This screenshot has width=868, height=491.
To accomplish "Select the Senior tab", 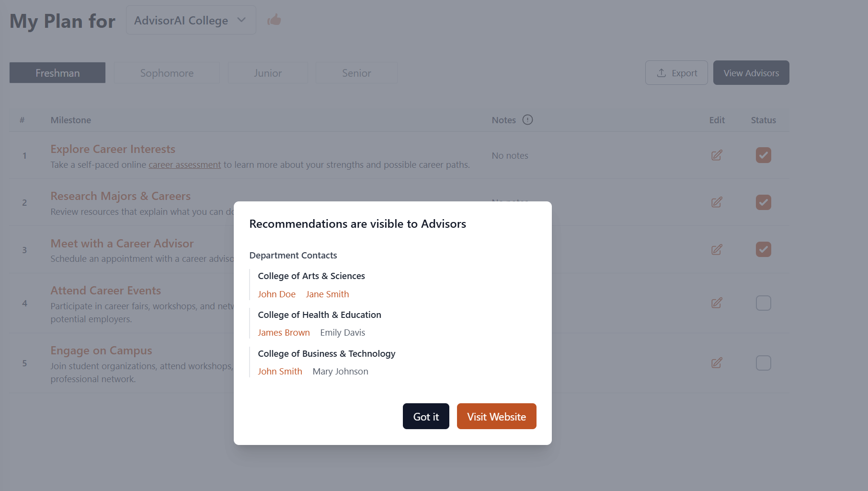I will point(356,73).
